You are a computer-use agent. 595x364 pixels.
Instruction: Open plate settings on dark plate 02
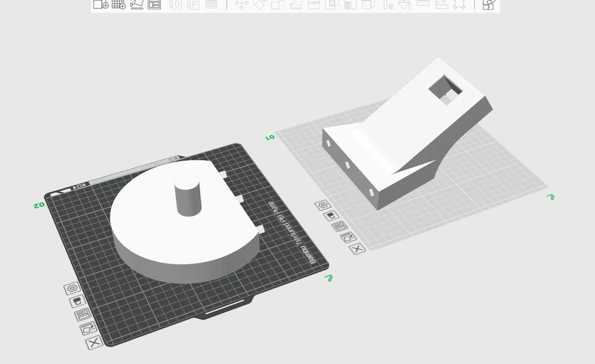[72, 288]
